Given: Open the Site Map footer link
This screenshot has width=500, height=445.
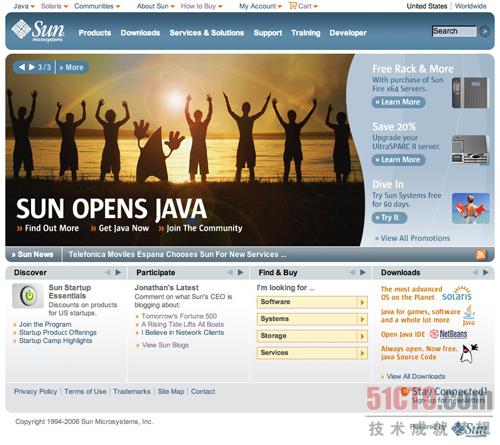Looking at the screenshot, I should 171,391.
